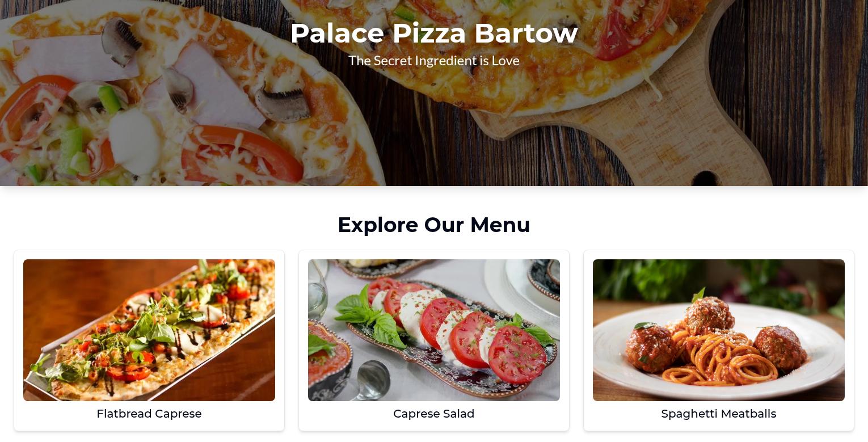Image resolution: width=868 pixels, height=442 pixels.
Task: Open the Spaghetti Meatballs photo
Action: [719, 330]
